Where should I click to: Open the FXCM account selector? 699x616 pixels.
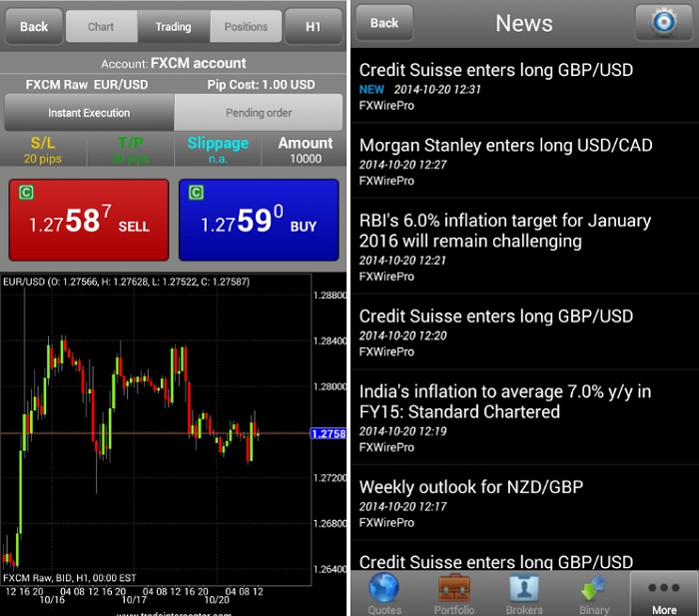point(174,63)
